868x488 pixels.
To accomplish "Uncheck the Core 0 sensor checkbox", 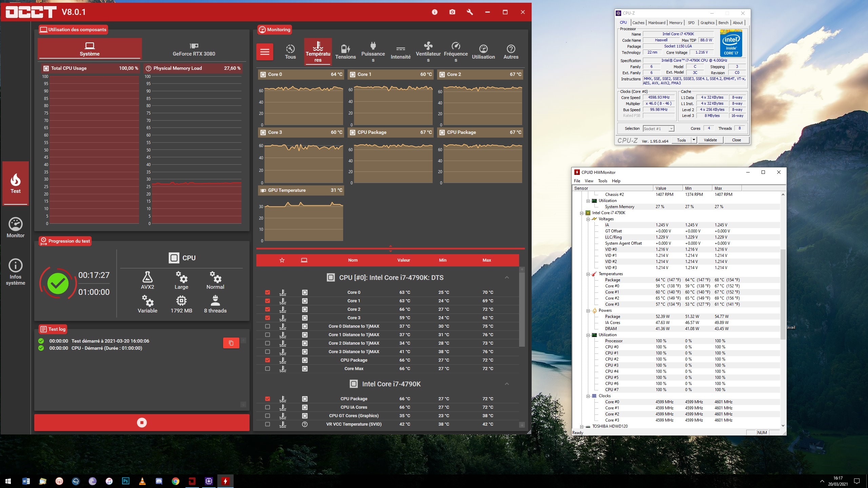I will coord(268,292).
